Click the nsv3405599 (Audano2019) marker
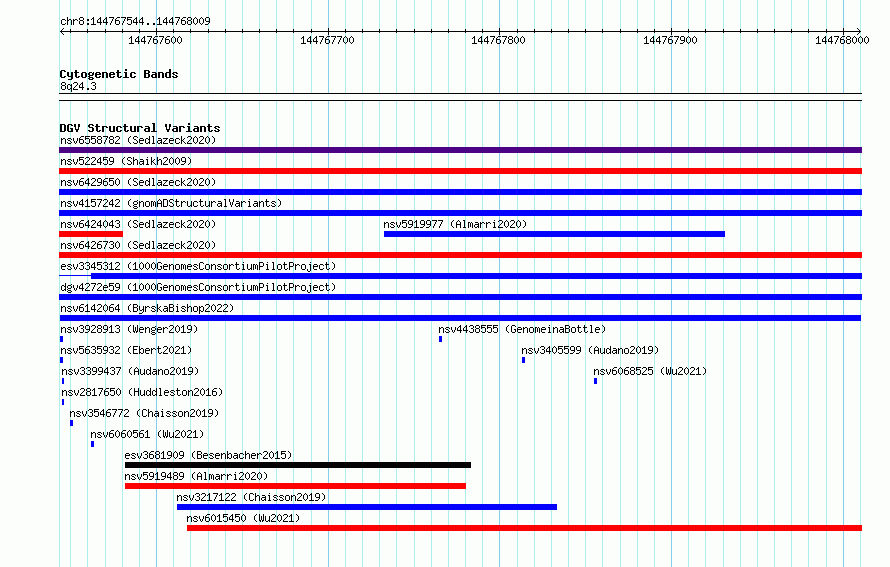The image size is (890, 567). [x=523, y=360]
